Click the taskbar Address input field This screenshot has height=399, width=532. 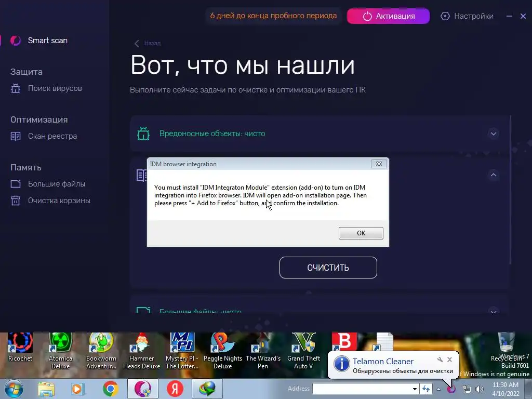click(362, 389)
